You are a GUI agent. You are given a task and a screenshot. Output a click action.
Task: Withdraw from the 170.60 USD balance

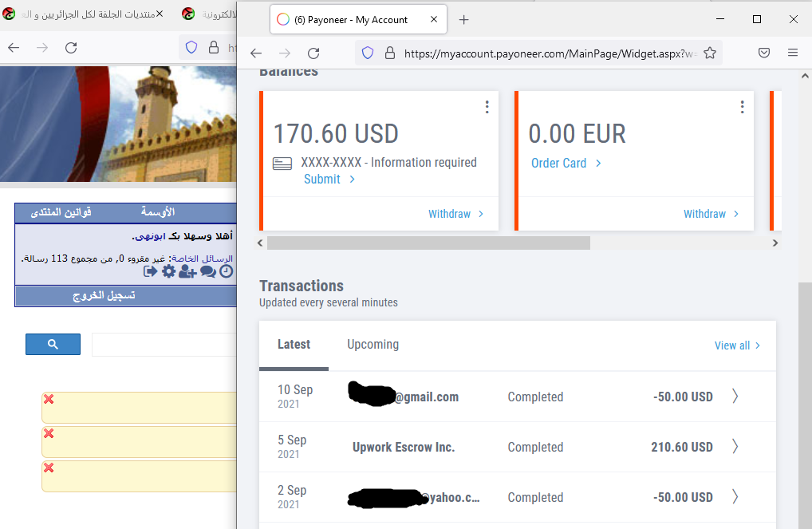point(455,214)
